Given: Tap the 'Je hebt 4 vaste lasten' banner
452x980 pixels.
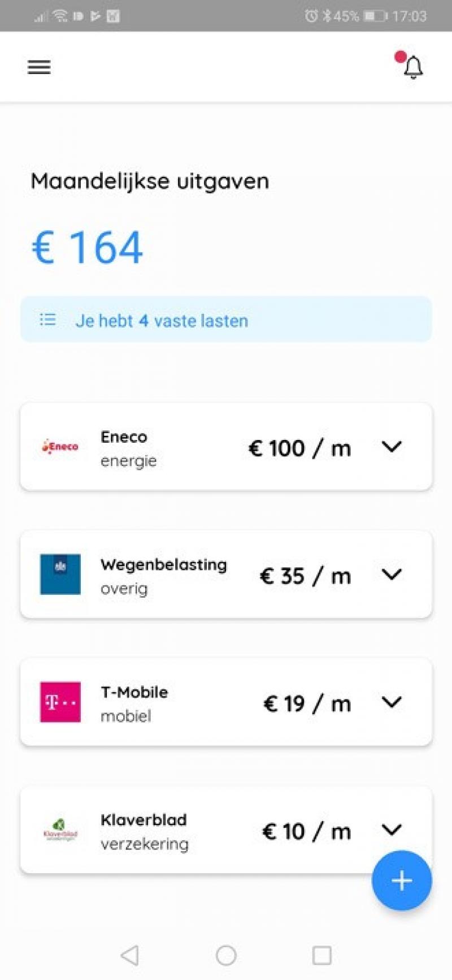Looking at the screenshot, I should (226, 320).
